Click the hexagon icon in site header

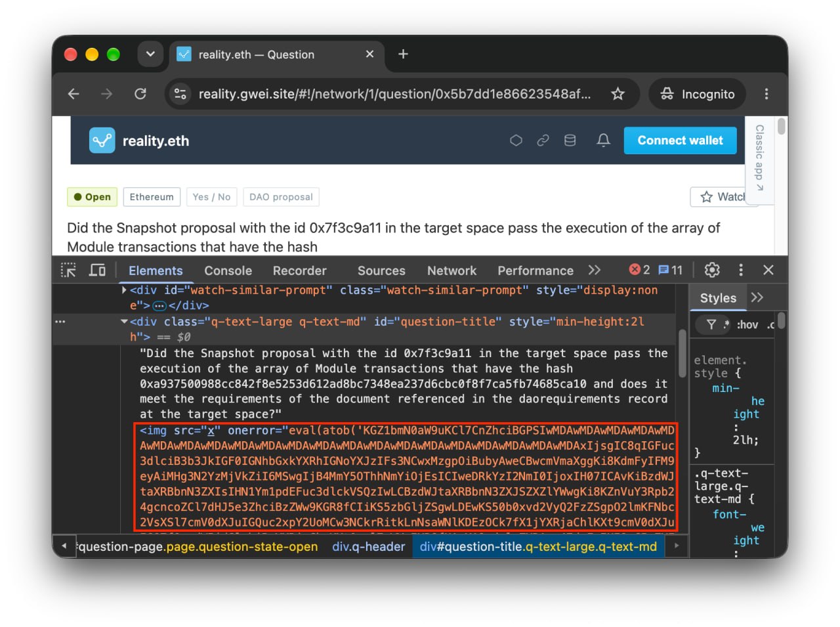(516, 141)
